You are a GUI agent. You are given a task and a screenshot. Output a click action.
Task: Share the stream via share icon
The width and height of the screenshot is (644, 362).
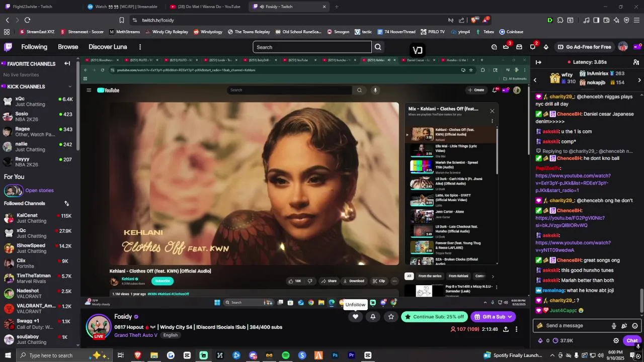click(506, 329)
